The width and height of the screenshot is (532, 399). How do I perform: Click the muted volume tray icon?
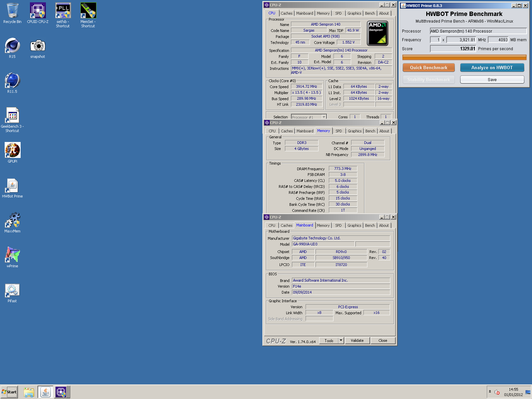coord(497,392)
